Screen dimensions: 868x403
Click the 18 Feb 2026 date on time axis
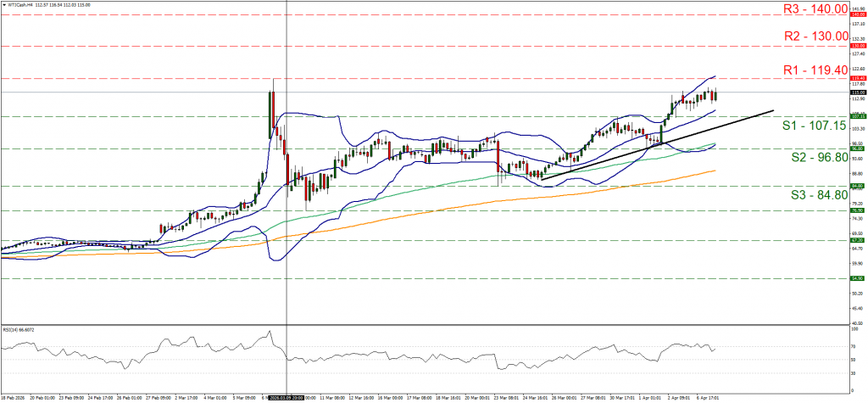[x=14, y=396]
